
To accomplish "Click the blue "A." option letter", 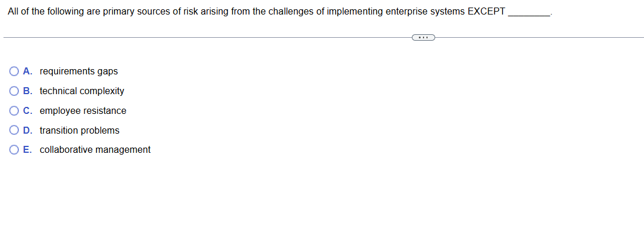I will tap(28, 71).
